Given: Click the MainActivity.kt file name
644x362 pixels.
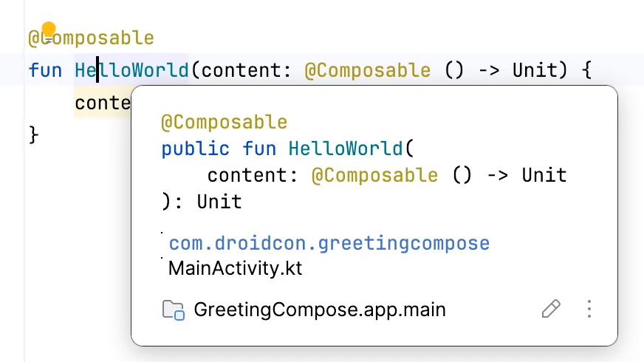Looking at the screenshot, I should [235, 268].
